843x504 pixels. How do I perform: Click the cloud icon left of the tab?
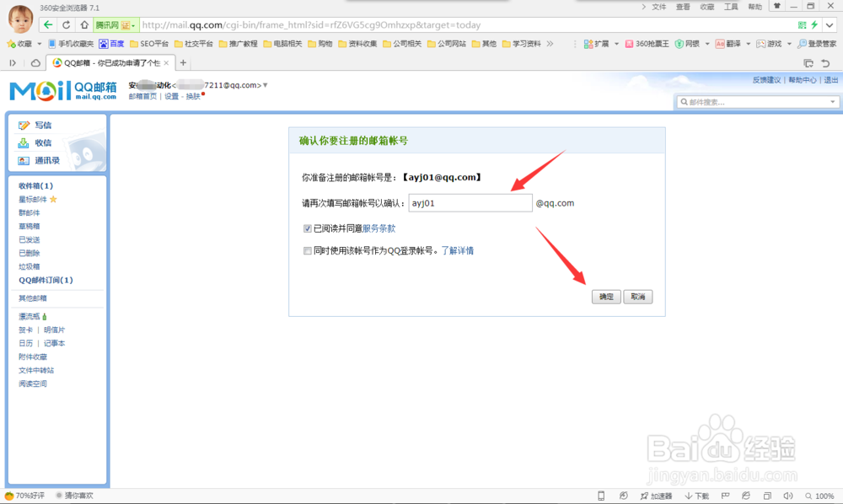pos(35,63)
